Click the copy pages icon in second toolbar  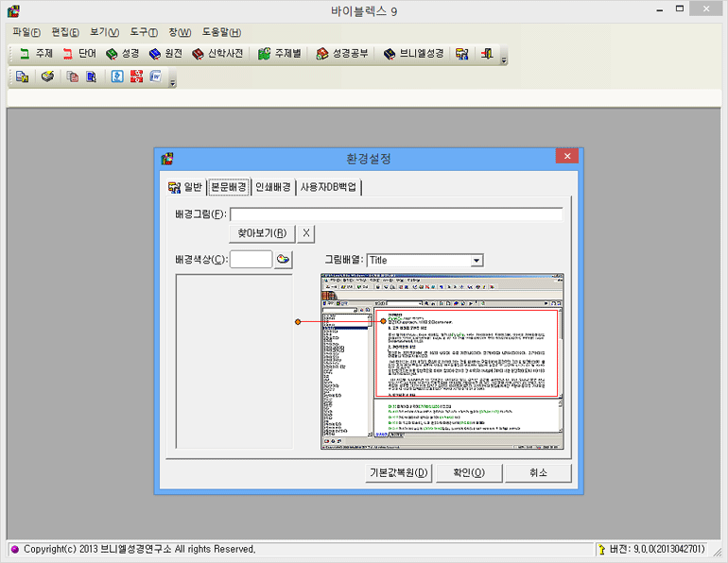pos(72,77)
